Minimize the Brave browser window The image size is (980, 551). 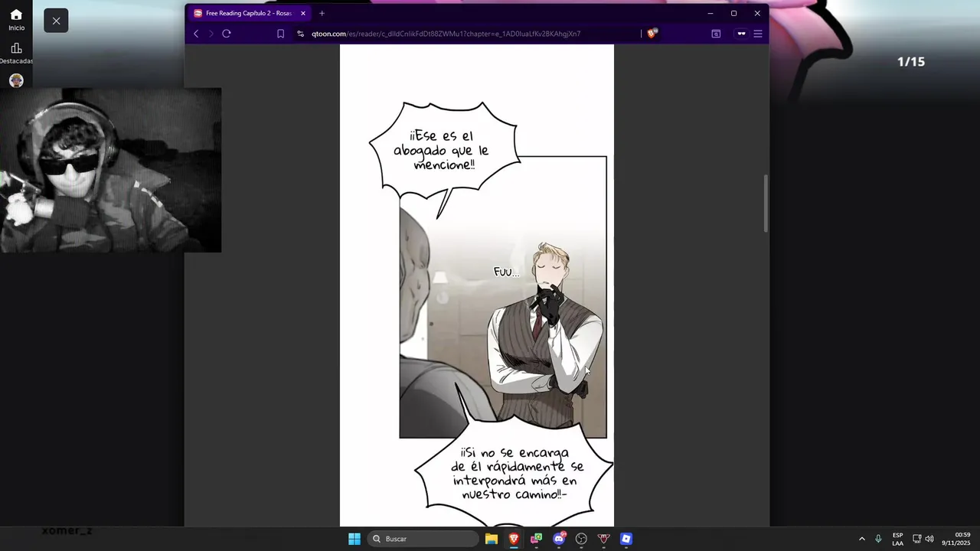pos(710,13)
